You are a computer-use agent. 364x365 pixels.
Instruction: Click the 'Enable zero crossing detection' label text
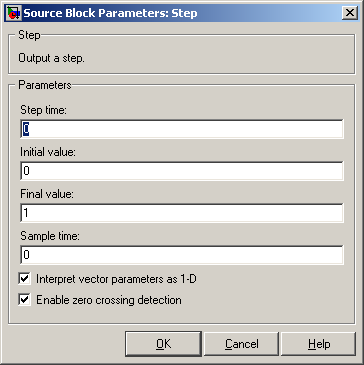pos(109,300)
